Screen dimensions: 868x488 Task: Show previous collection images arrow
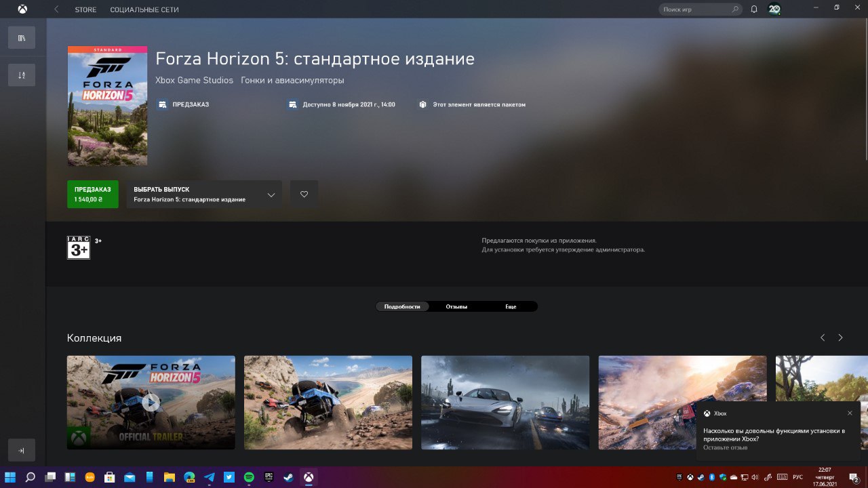coord(823,338)
